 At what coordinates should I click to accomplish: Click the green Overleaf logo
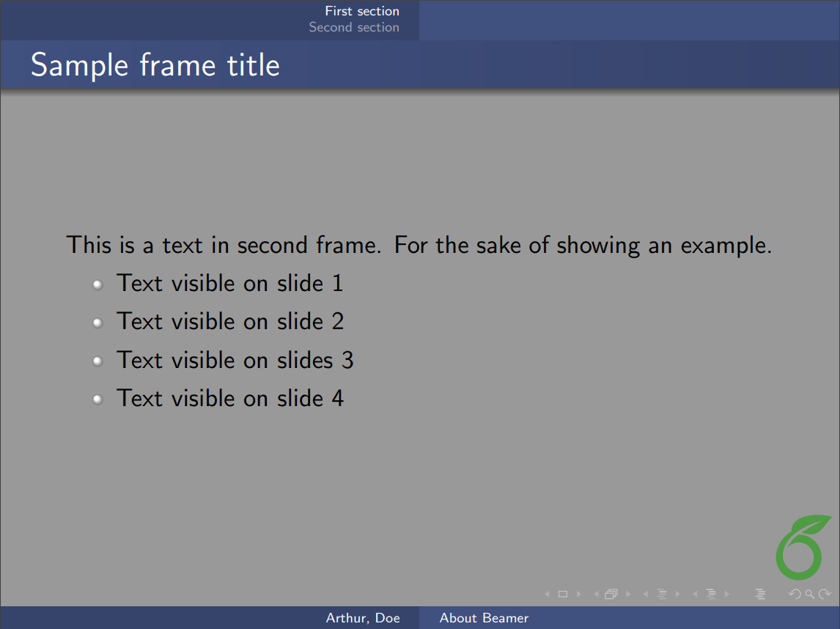point(799,547)
